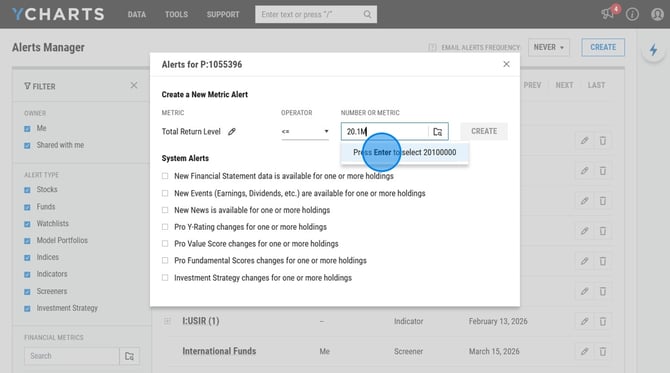
Task: Open the operator <= dropdown
Action: (x=305, y=132)
